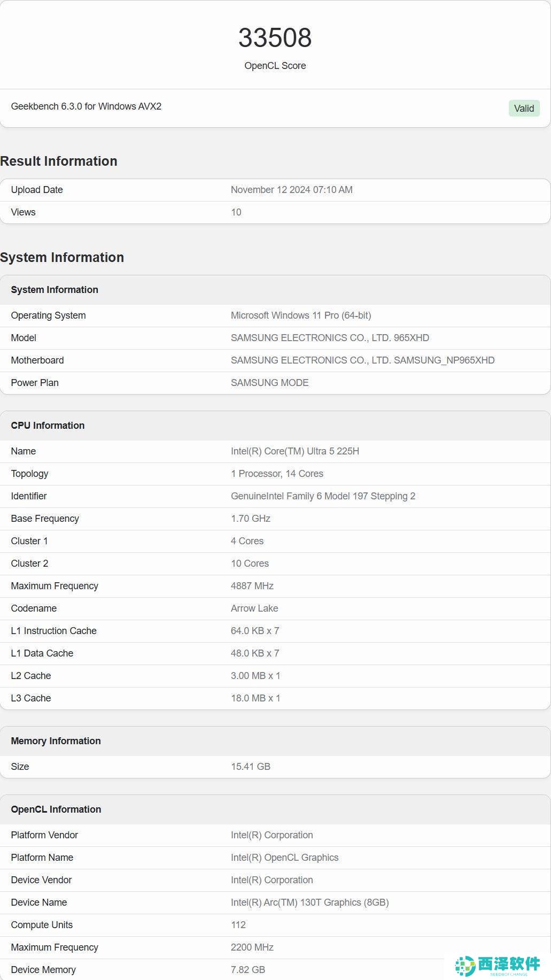Screen dimensions: 551x980
Task: Click the L1 Instruction Cache value 64.0 KB x 7
Action: pyautogui.click(x=255, y=631)
